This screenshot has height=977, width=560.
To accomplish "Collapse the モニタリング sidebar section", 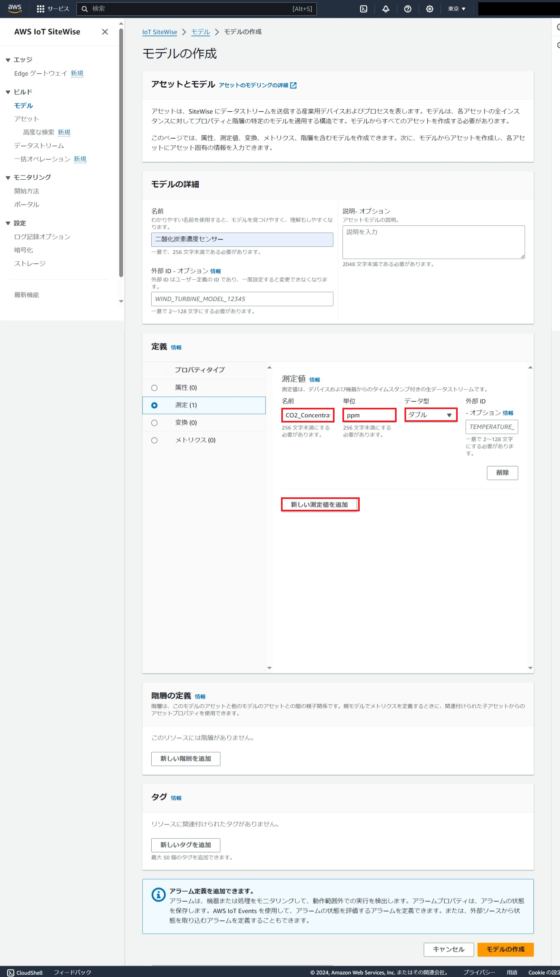I will pyautogui.click(x=8, y=178).
